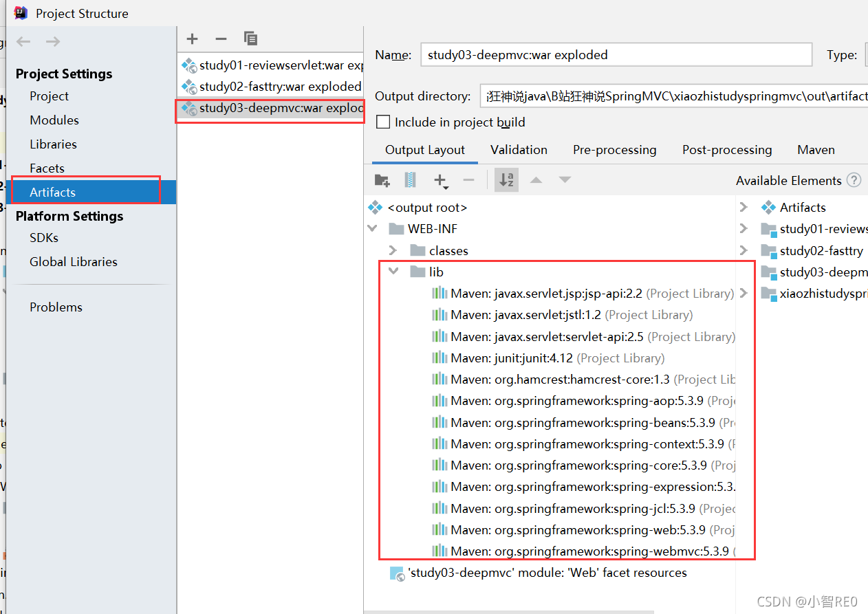
Task: Create archive in output layout toolbar
Action: point(411,180)
